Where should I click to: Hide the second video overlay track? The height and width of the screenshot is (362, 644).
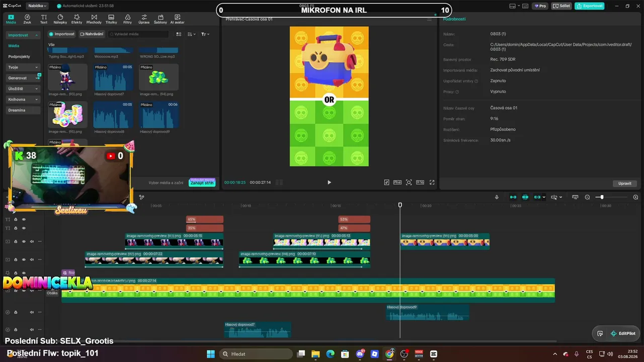(x=24, y=259)
